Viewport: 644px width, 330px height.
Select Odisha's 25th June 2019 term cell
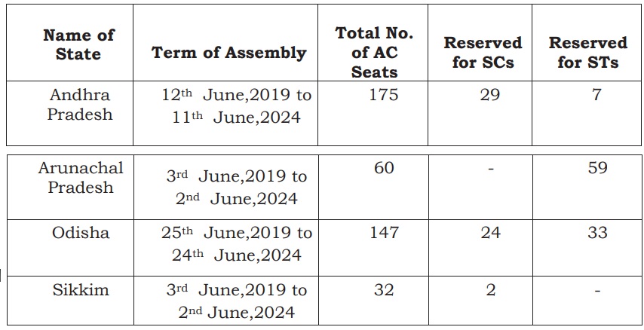236,243
